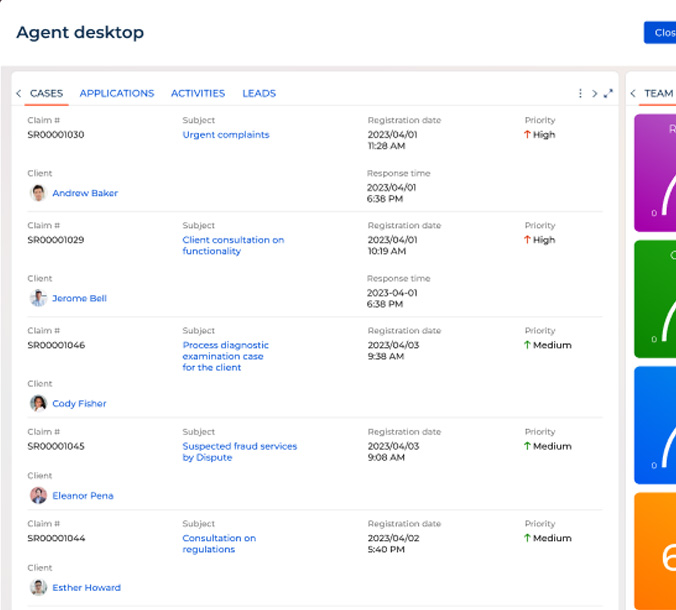Click the purple gauge widget in Team panel
Image resolution: width=676 pixels, height=610 pixels.
[x=655, y=172]
